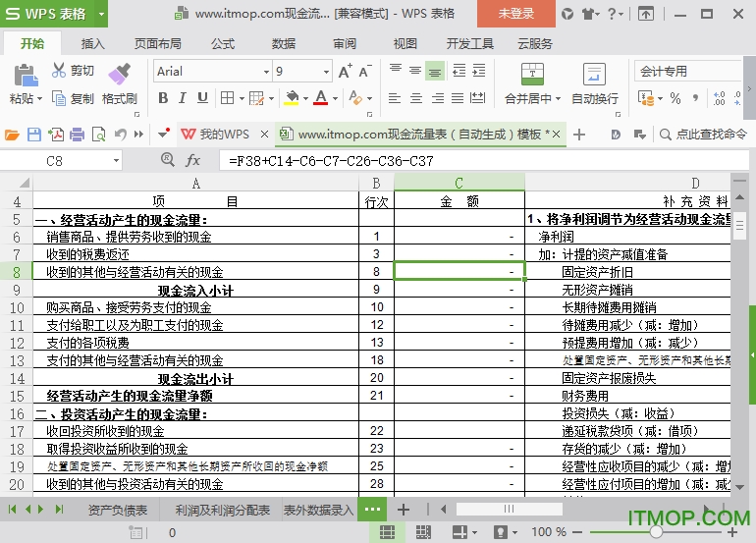
Task: Toggle italic formatting
Action: click(x=183, y=98)
